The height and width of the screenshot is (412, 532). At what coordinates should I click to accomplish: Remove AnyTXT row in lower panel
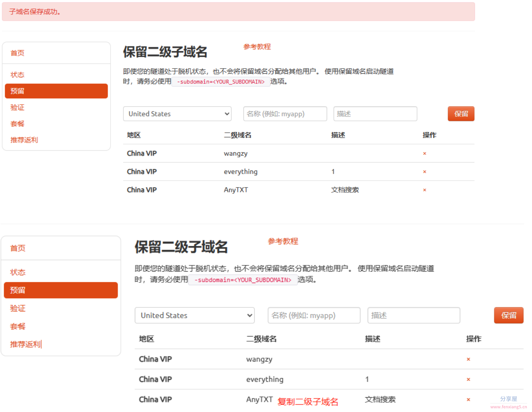tap(468, 399)
